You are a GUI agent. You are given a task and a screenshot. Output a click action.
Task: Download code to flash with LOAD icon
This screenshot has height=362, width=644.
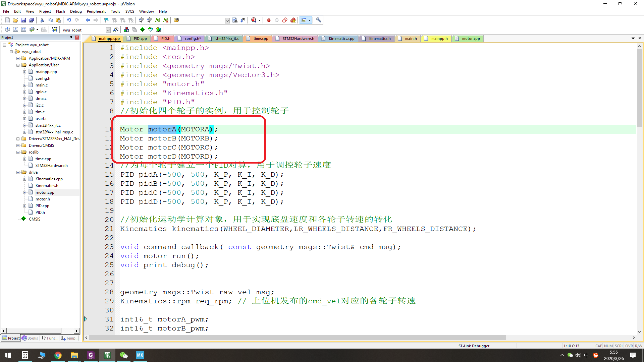[x=55, y=29]
